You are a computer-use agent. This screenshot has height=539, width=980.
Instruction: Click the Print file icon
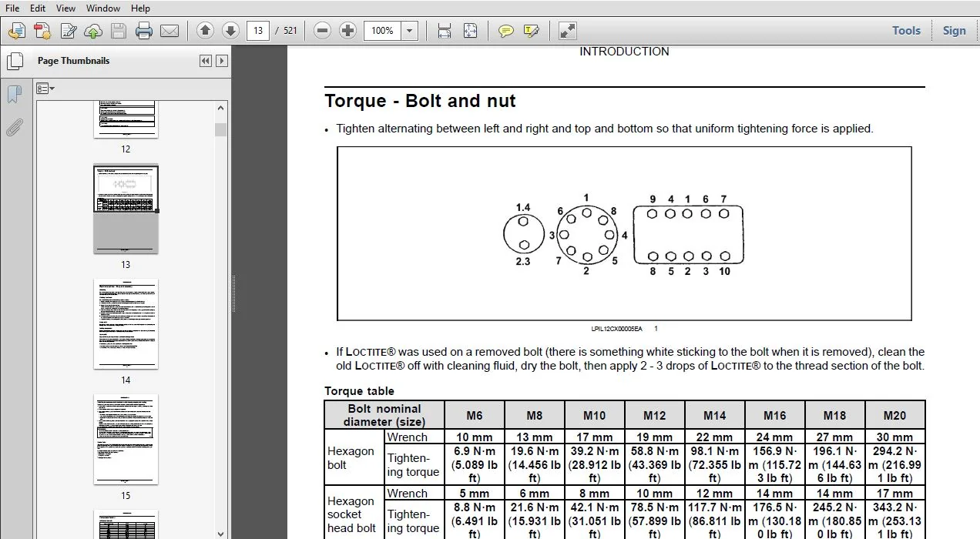(144, 31)
